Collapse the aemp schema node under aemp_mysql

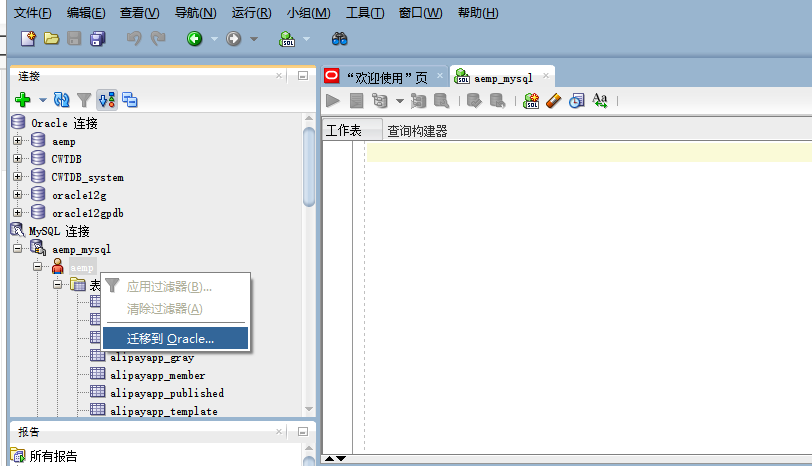(37, 267)
